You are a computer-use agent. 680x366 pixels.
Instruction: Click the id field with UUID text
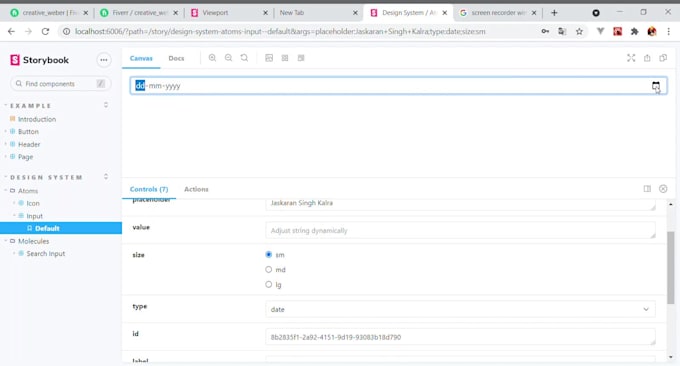(x=460, y=337)
